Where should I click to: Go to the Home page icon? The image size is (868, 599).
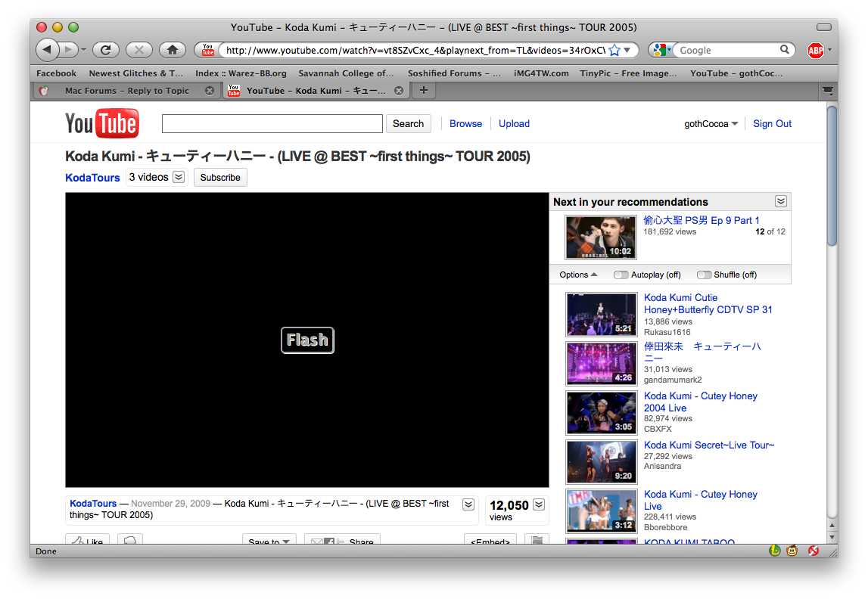(172, 50)
